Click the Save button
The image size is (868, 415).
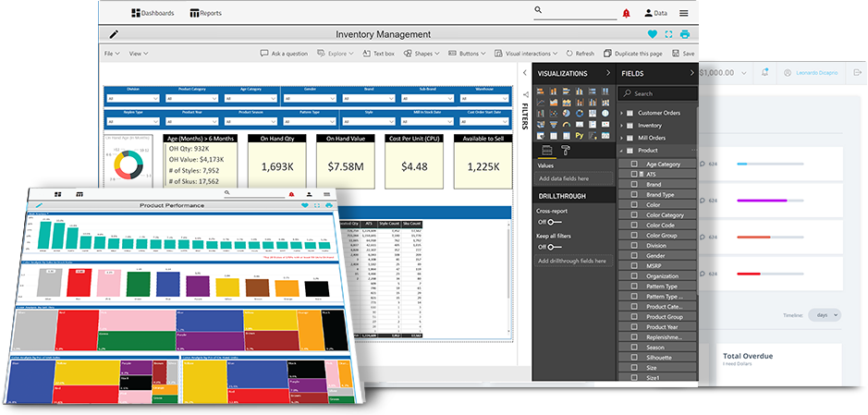(x=682, y=54)
